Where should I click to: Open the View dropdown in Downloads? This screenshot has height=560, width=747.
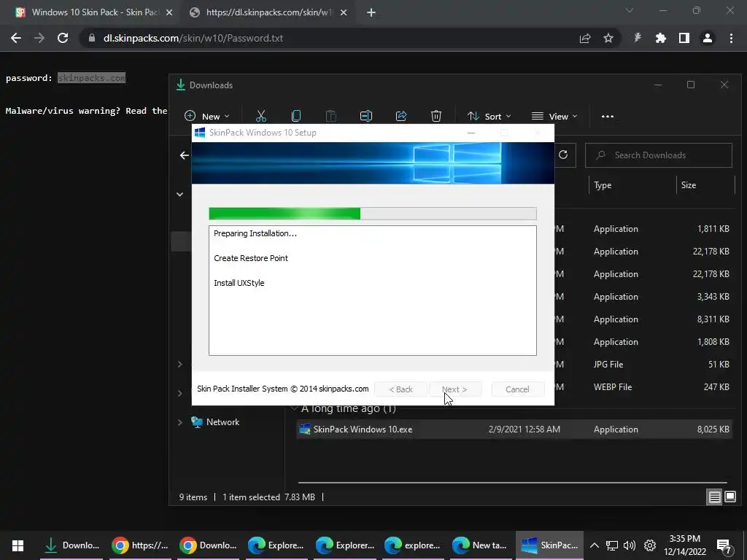554,116
